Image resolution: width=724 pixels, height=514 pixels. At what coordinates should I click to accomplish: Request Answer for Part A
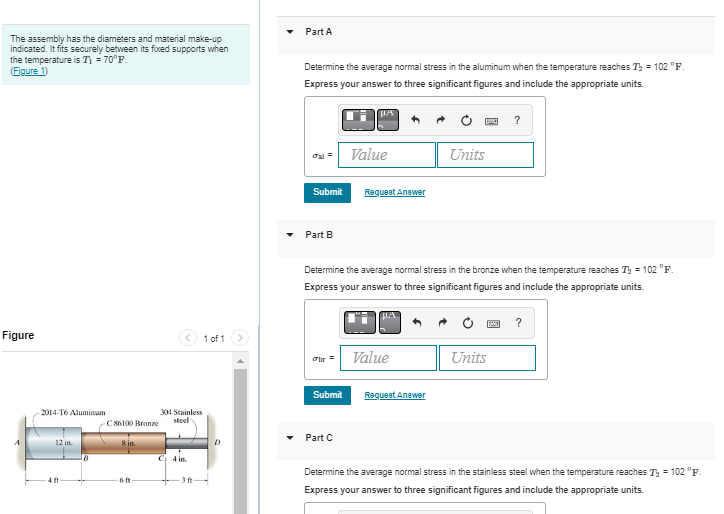pyautogui.click(x=395, y=192)
